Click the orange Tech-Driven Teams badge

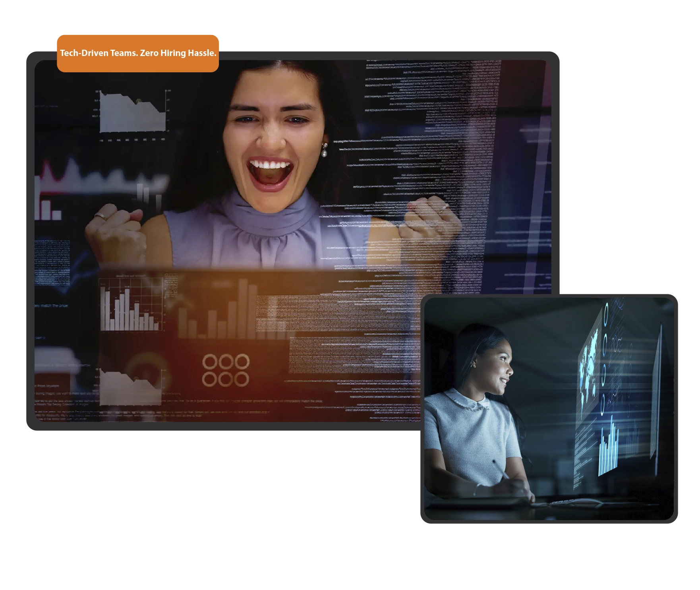point(137,53)
